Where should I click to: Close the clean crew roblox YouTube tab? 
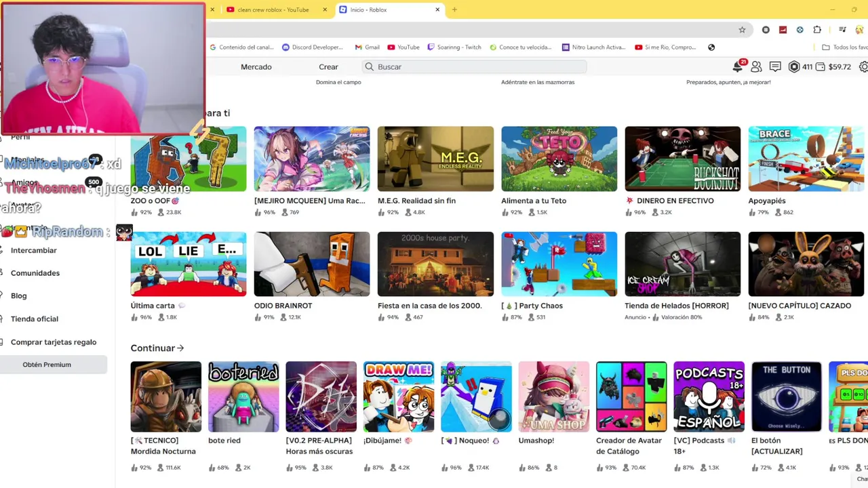[325, 9]
